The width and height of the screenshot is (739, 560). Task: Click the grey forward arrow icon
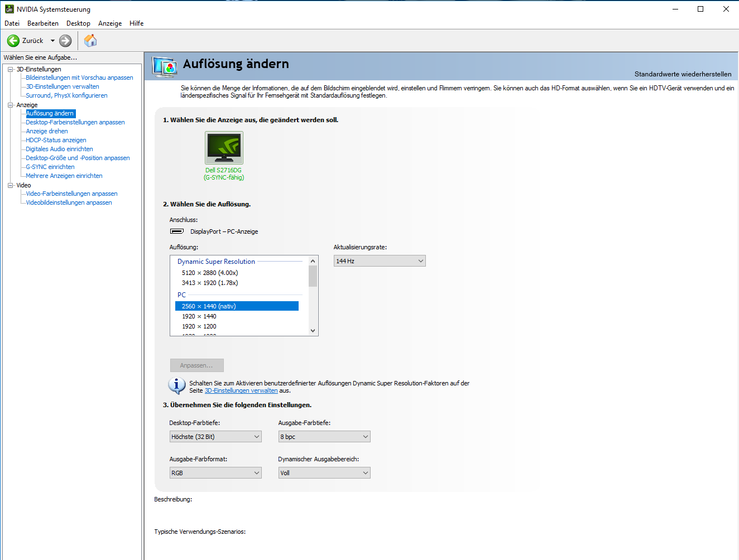pos(65,41)
